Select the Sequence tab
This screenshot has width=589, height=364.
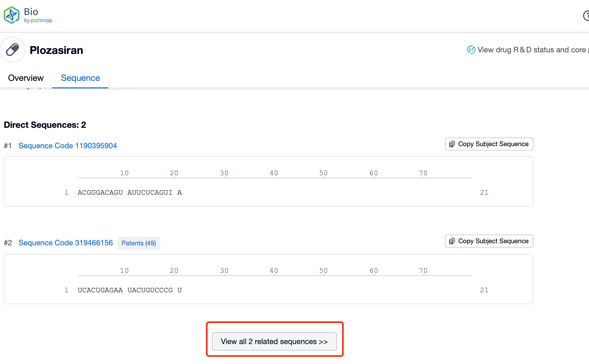80,78
